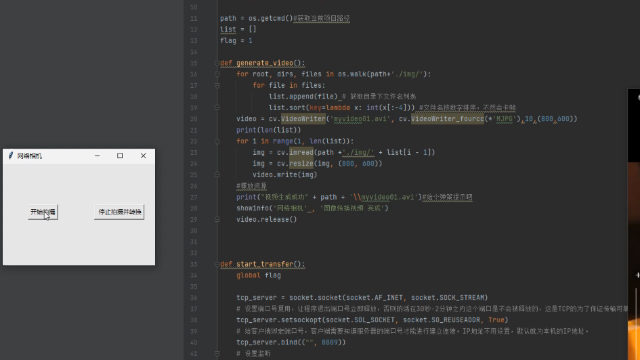Click the 'video.write(img)' line
Image resolution: width=640 pixels, height=360 pixels.
point(285,175)
